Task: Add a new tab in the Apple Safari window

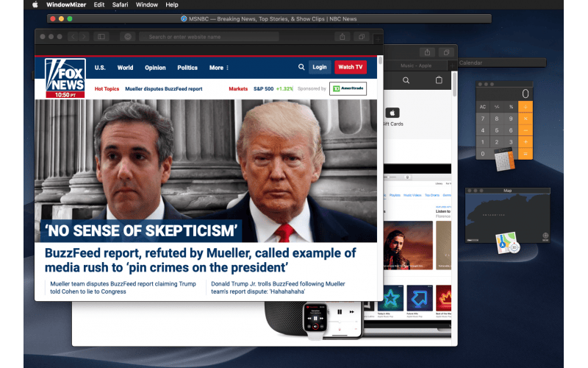Action: pyautogui.click(x=452, y=66)
